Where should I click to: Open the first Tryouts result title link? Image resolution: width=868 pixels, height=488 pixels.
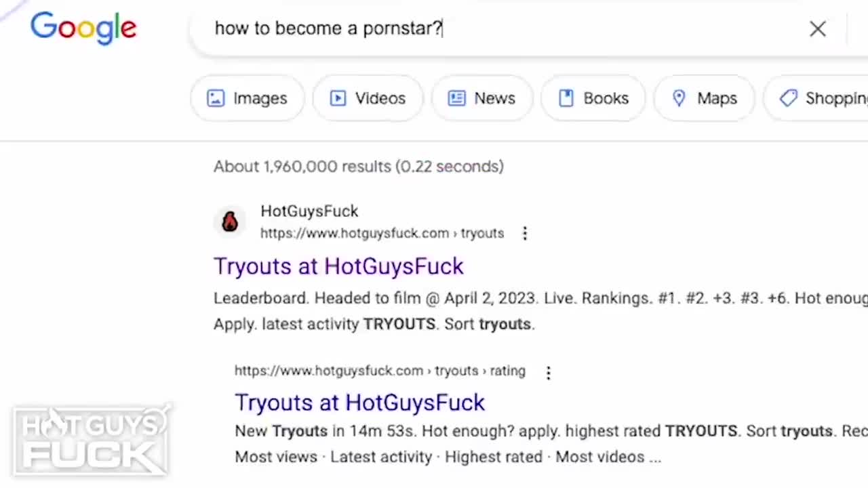pyautogui.click(x=338, y=266)
